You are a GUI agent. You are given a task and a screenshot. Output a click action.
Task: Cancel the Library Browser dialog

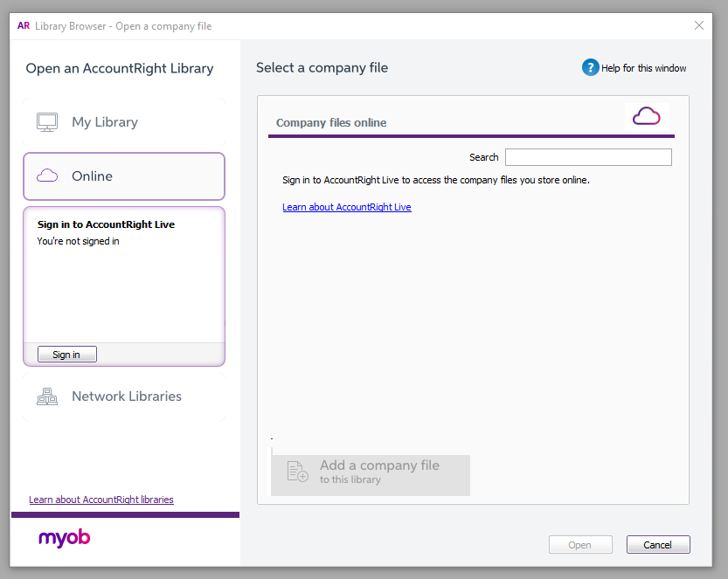(658, 545)
